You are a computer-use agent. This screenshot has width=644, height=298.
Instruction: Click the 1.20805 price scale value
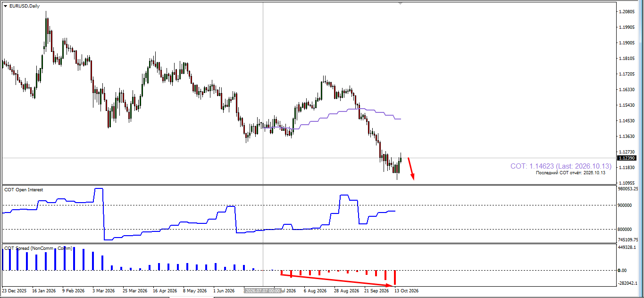[x=627, y=11]
